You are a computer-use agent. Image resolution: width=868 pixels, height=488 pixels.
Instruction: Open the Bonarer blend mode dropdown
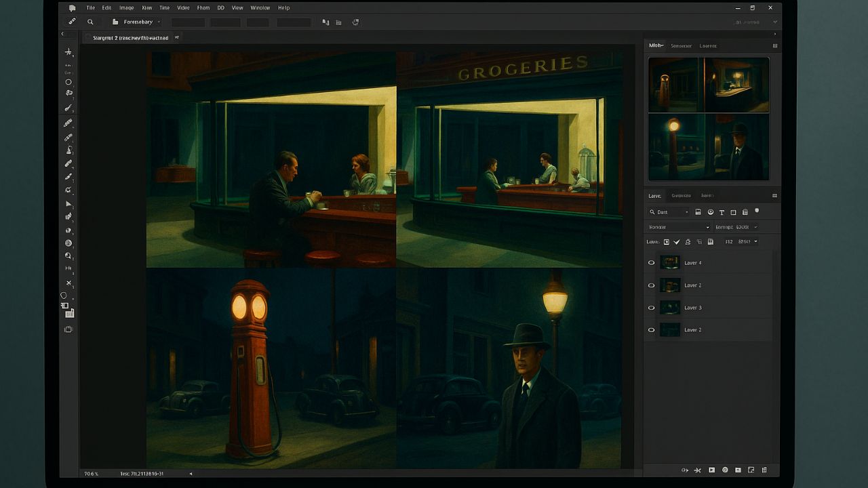tap(679, 227)
